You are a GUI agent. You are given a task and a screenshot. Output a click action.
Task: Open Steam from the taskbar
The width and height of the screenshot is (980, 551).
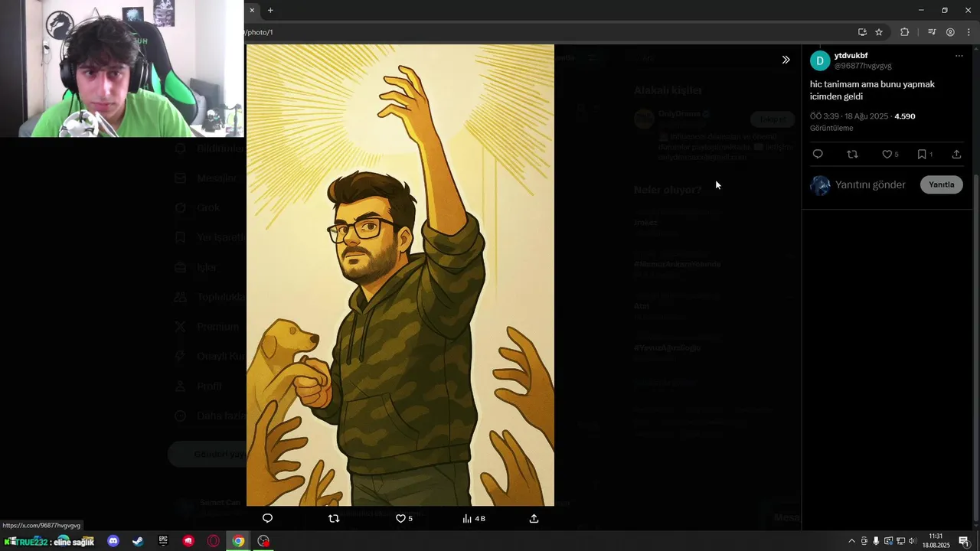click(x=138, y=541)
